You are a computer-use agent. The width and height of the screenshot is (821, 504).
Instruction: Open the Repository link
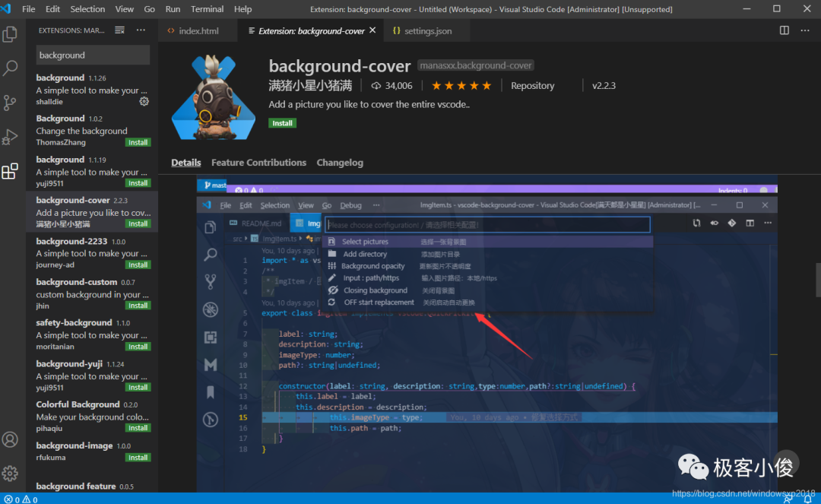532,85
